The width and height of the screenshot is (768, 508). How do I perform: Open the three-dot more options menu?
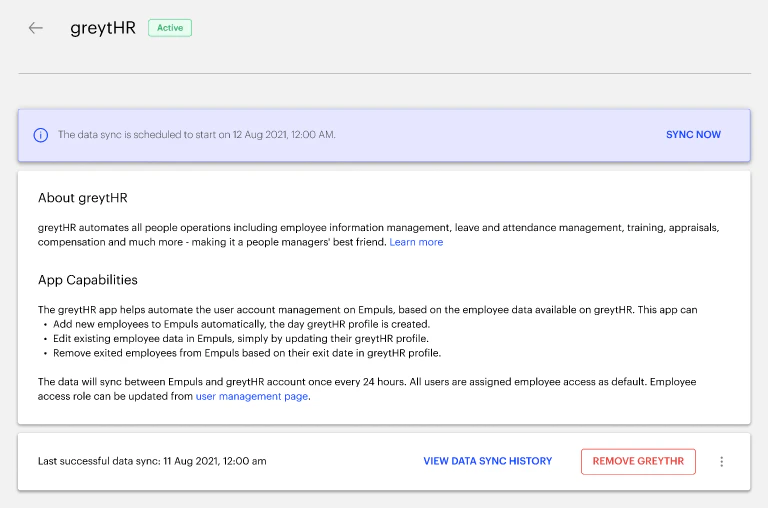pos(721,461)
